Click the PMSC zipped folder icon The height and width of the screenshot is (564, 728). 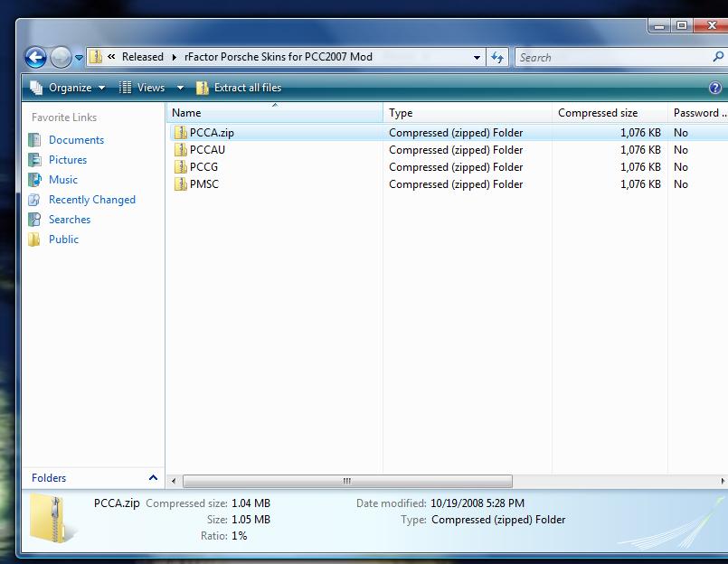pyautogui.click(x=180, y=184)
